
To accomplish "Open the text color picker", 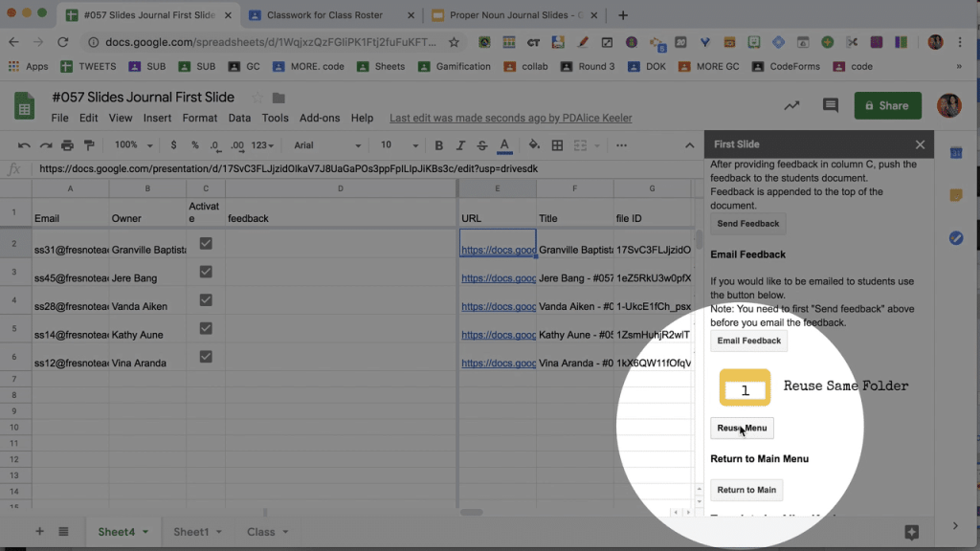I will click(504, 145).
